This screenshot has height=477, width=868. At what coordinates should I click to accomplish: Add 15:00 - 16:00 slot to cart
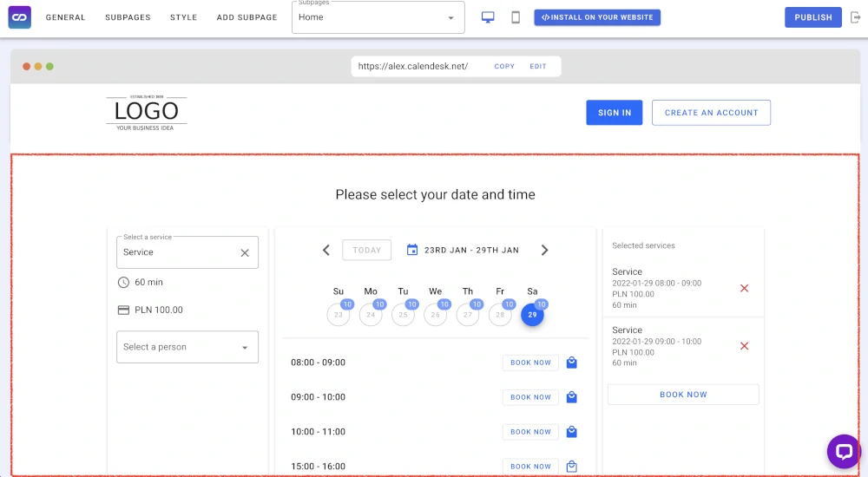click(x=572, y=466)
